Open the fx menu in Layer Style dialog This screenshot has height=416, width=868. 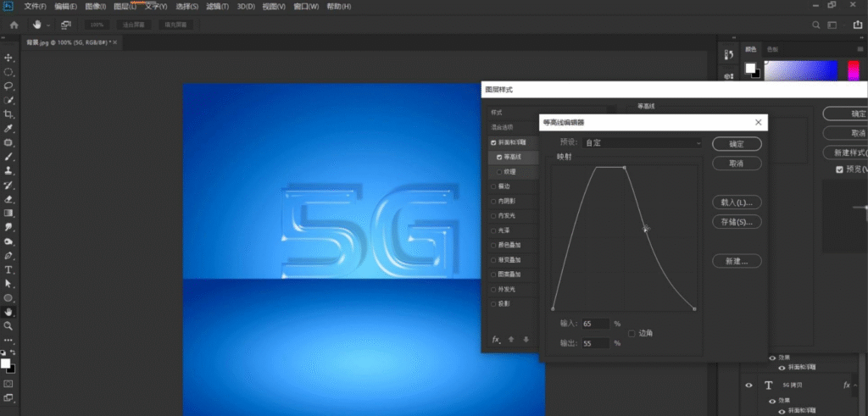tap(496, 340)
